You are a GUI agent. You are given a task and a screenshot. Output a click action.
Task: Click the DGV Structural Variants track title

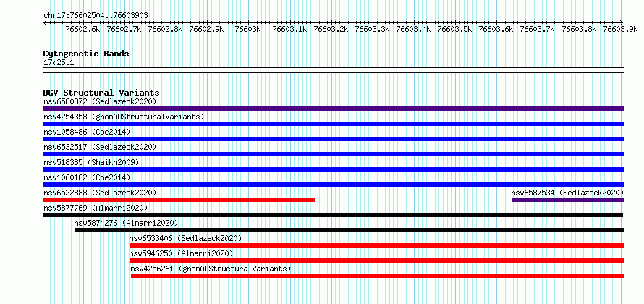pos(101,93)
